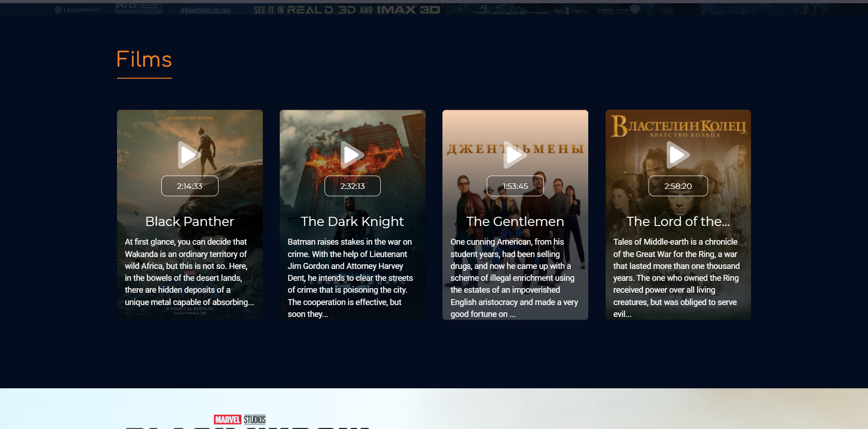Play The Gentlemen film
This screenshot has height=429, width=868.
[x=515, y=155]
